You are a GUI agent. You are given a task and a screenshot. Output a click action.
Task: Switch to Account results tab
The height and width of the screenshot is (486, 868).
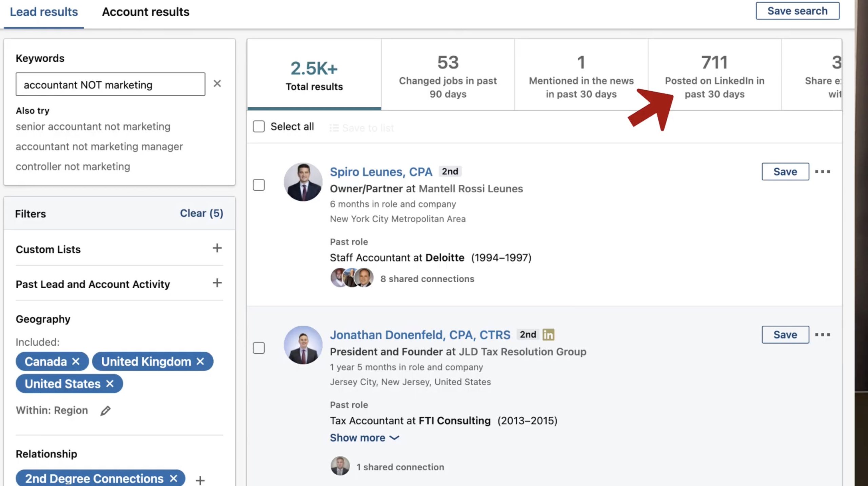[146, 12]
